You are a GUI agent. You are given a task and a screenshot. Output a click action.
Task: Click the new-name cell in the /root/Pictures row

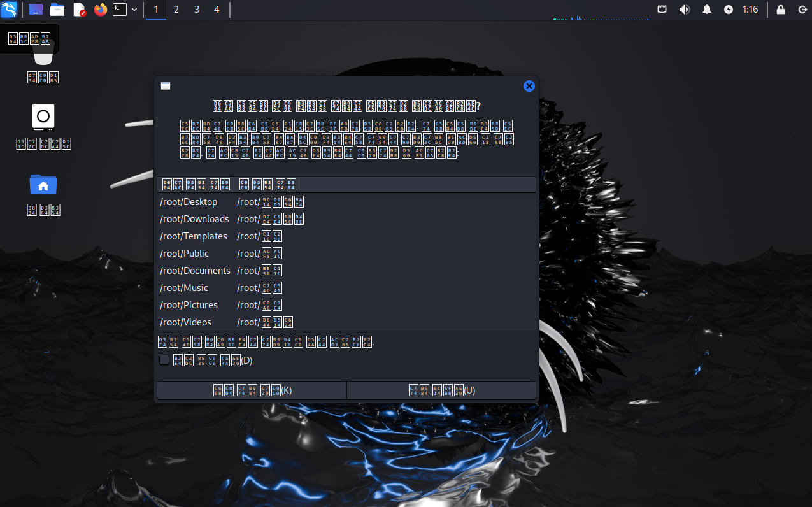(x=260, y=305)
